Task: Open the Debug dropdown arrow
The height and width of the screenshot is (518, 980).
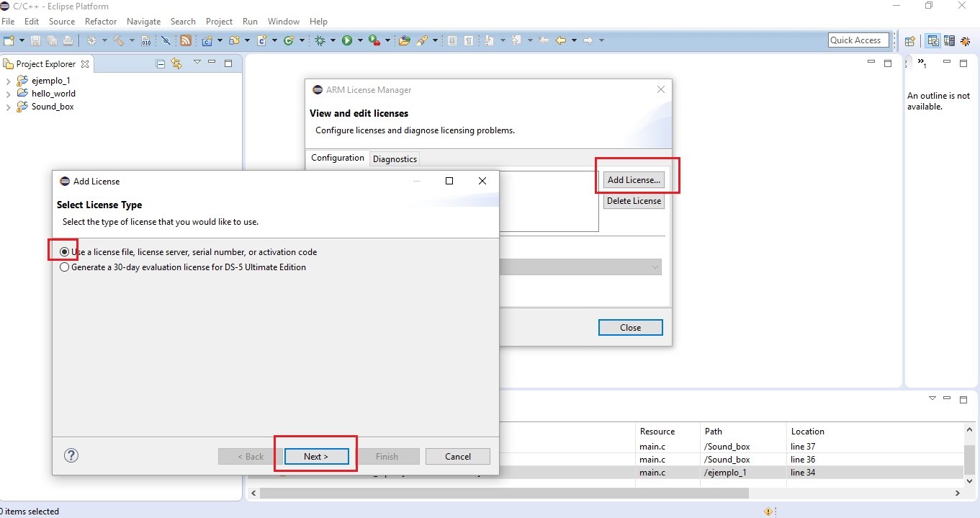Action: pos(333,40)
